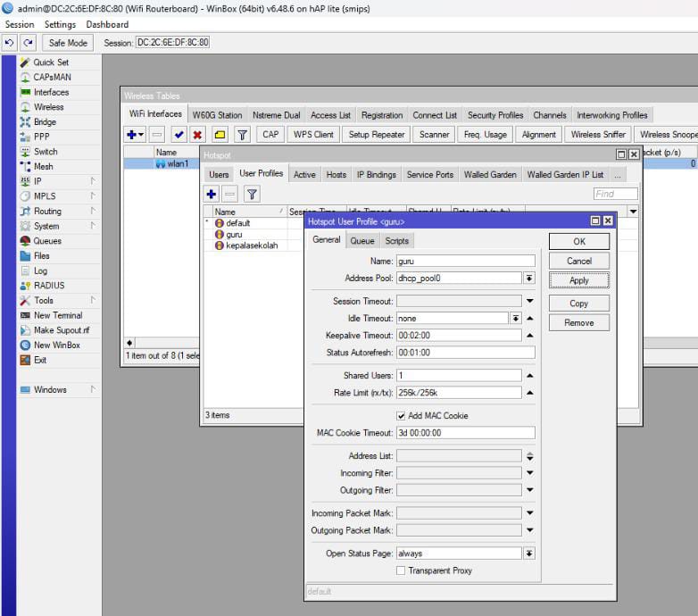Screen dimensions: 698x616
Task: Click the Scanner button in Wireless Tables
Action: (x=434, y=135)
